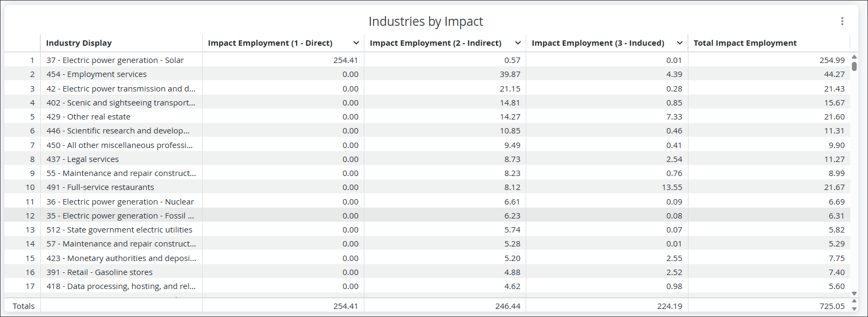Click total value 5.60 in row 17
Viewport: 868px width, 317px height.
tap(836, 286)
